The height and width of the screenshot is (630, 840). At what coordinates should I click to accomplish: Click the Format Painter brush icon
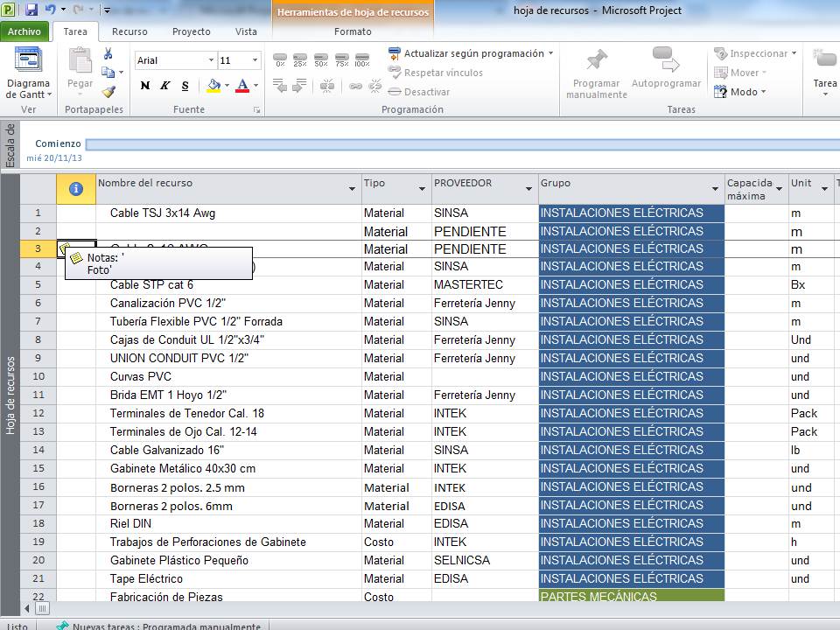tap(108, 92)
